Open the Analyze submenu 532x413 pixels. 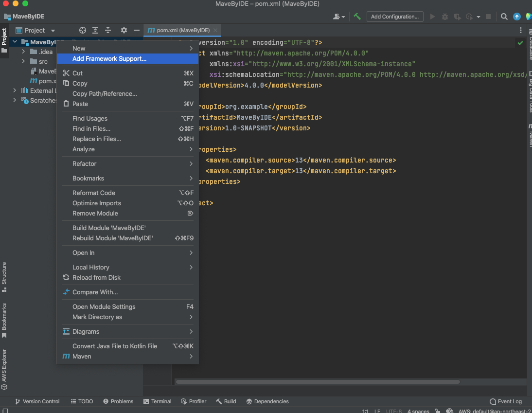point(127,149)
